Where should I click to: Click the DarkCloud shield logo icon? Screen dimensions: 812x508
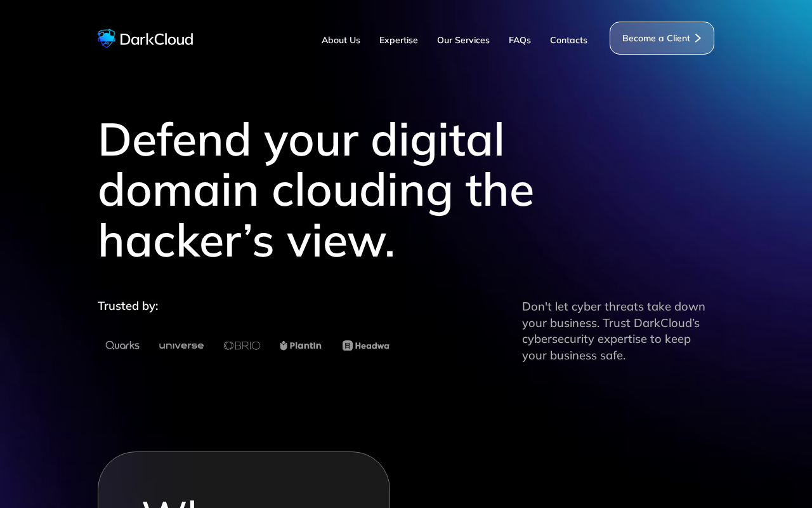pos(107,39)
